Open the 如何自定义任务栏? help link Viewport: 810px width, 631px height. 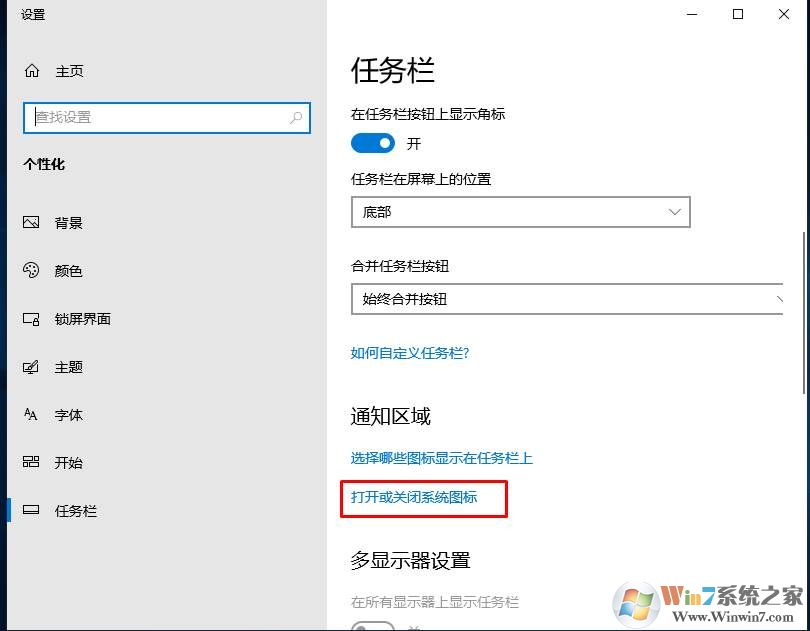410,353
